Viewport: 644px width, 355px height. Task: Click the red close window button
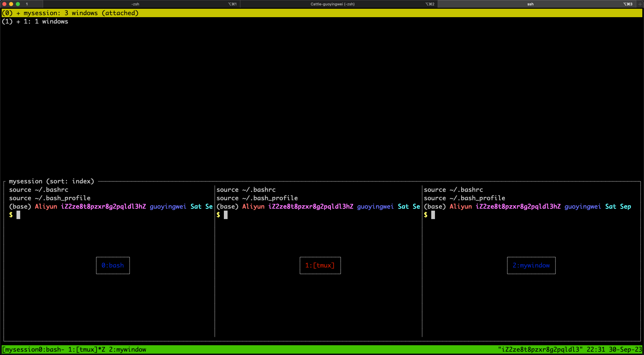pyautogui.click(x=4, y=4)
